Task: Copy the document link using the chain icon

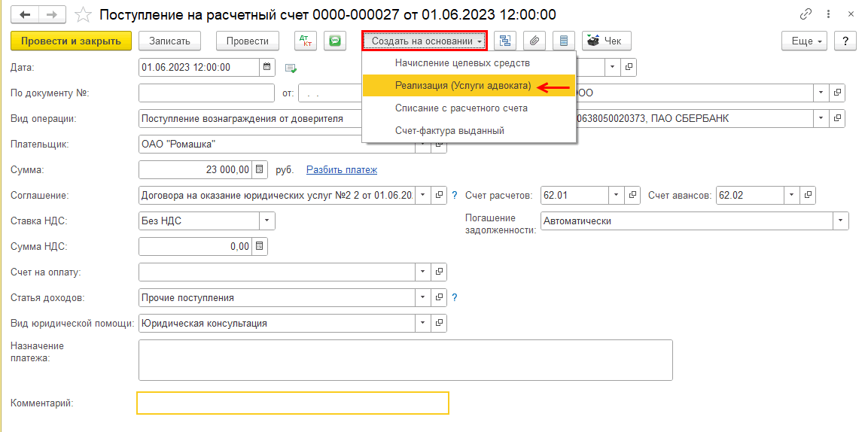Action: click(806, 14)
